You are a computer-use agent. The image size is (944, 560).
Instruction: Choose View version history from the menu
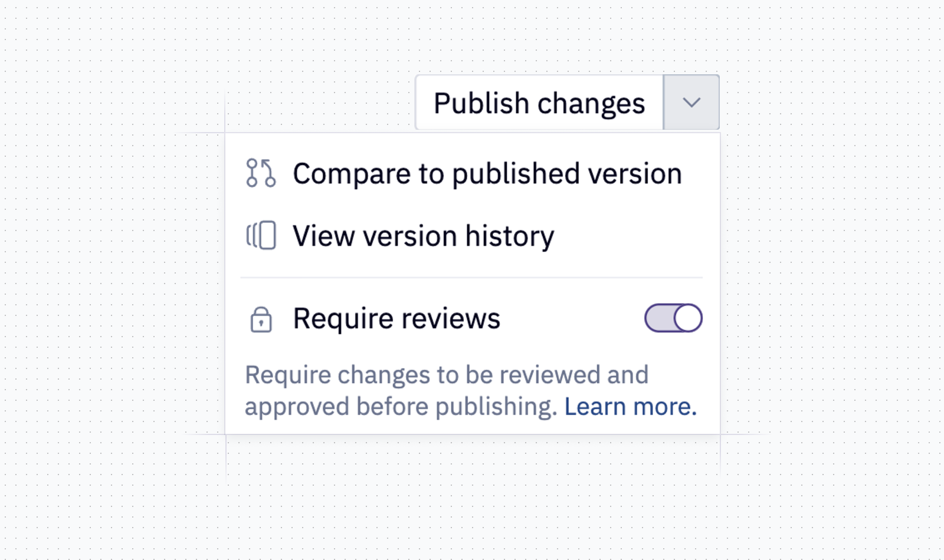coord(424,235)
